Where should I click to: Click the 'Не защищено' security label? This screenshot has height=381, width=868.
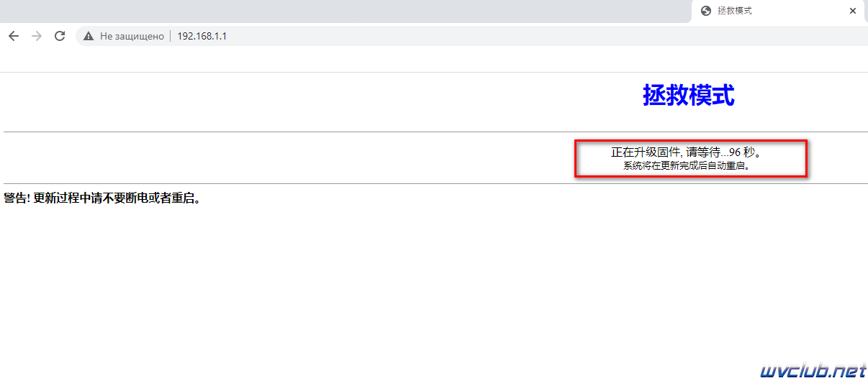tap(132, 36)
